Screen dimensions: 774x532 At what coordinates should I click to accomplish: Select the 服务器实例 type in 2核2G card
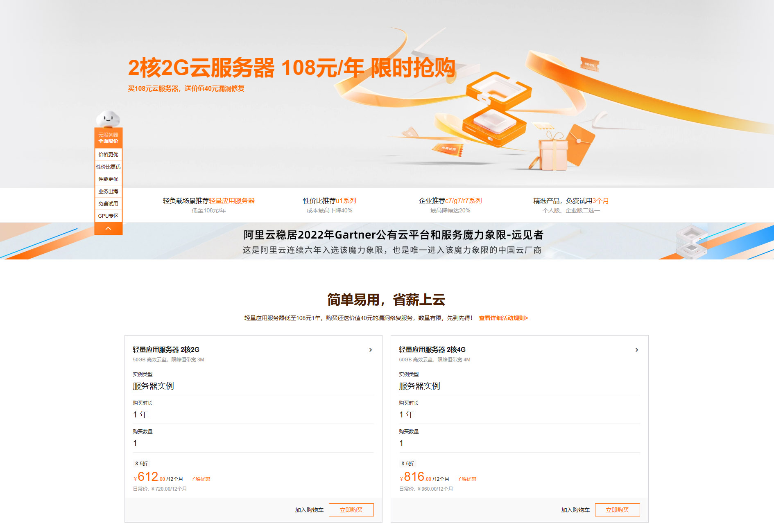click(x=253, y=386)
